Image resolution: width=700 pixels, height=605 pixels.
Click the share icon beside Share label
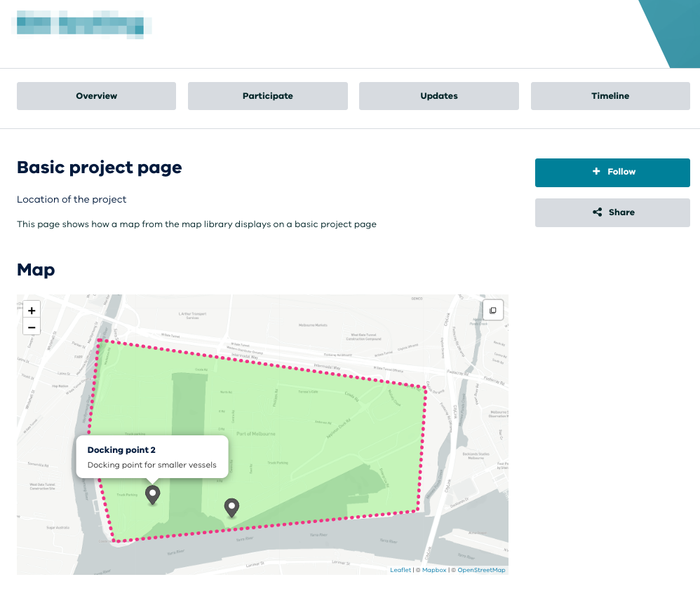click(597, 212)
